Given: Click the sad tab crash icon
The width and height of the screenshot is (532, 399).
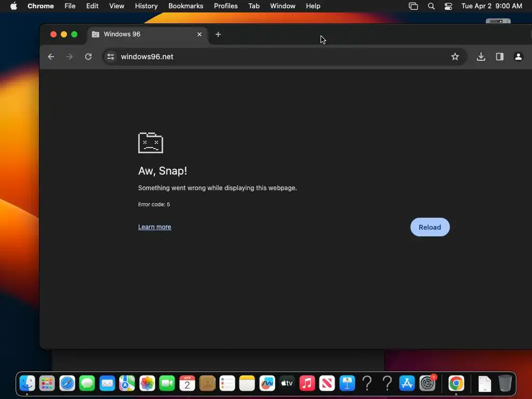Looking at the screenshot, I should (x=151, y=143).
